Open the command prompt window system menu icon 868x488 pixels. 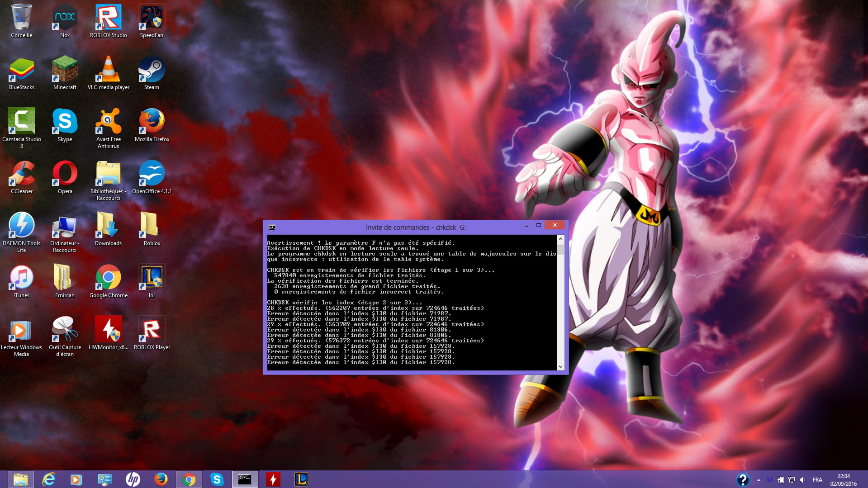click(x=271, y=227)
